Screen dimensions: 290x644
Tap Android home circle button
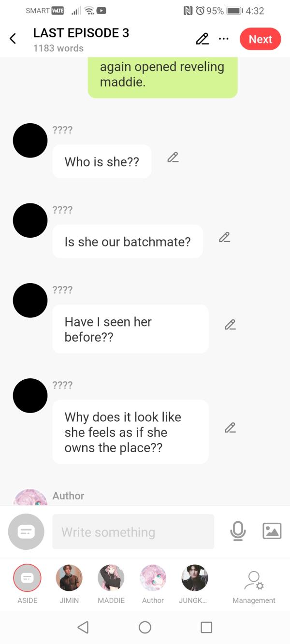point(145,627)
